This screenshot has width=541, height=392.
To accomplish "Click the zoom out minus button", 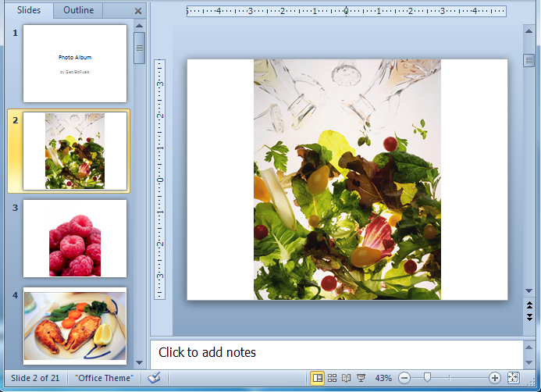I will [404, 378].
